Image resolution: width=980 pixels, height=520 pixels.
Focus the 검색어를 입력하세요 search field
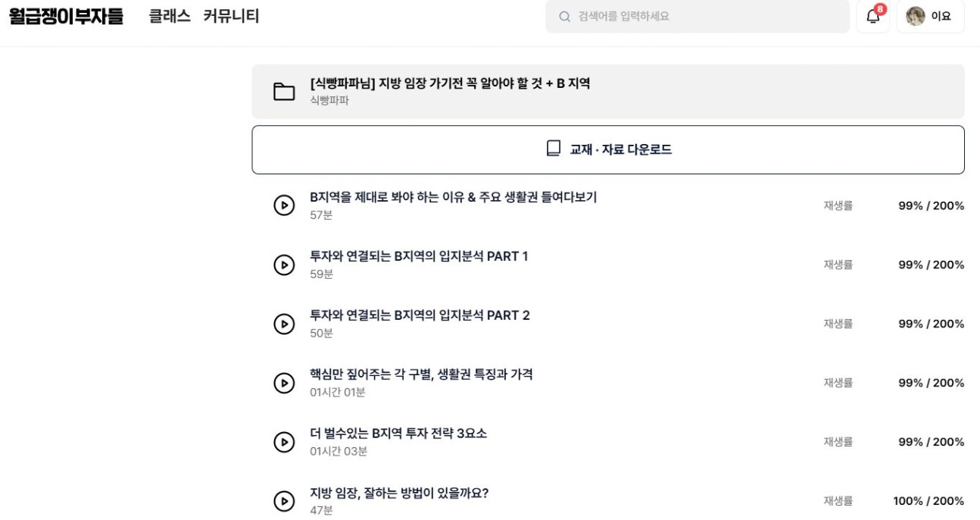[x=698, y=16]
